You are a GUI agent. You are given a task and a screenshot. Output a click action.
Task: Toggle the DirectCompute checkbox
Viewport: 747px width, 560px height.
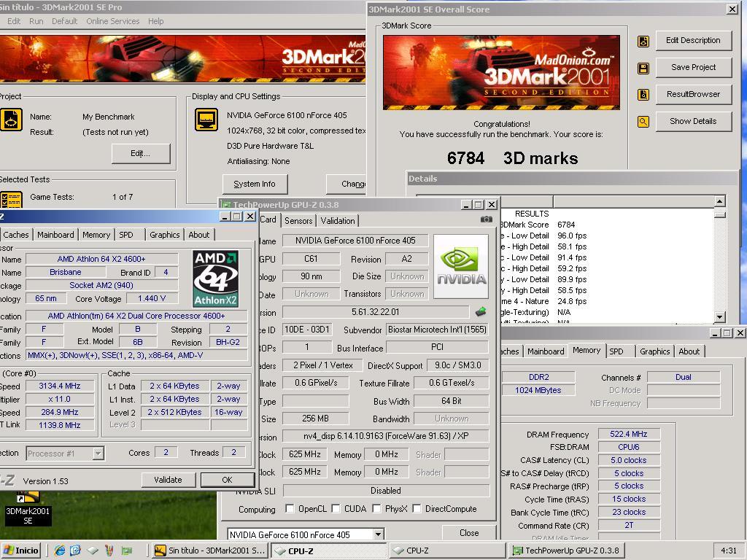coord(417,508)
